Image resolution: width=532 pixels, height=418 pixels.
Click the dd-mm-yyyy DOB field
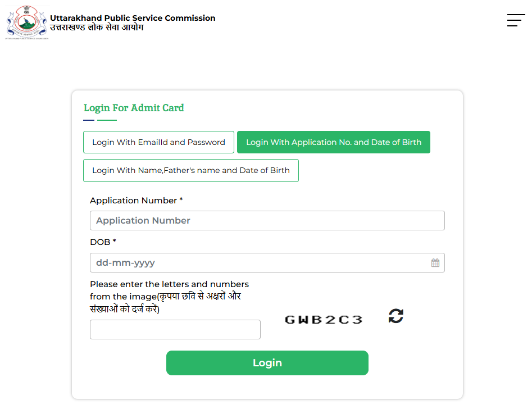pos(267,262)
